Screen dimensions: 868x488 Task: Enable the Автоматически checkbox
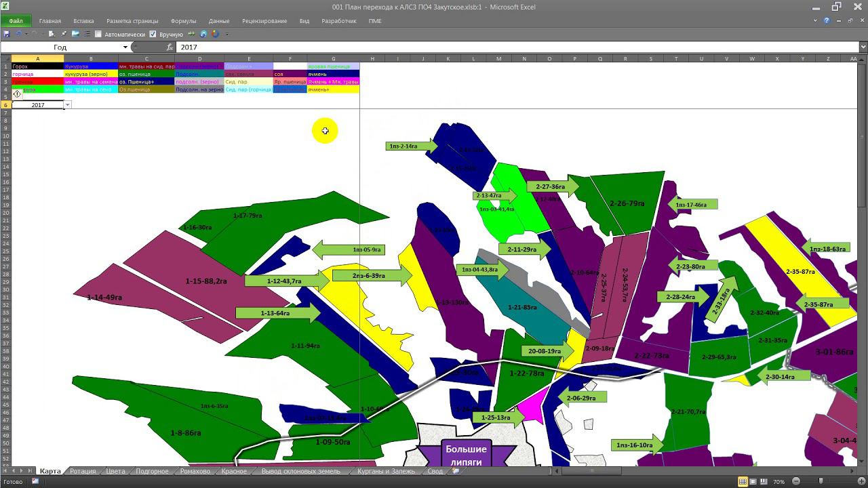pos(98,34)
